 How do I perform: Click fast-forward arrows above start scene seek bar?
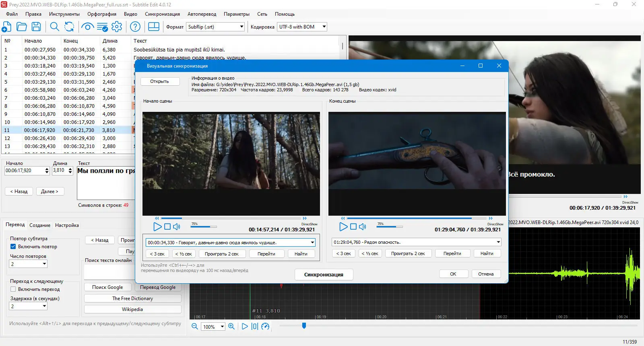[305, 218]
